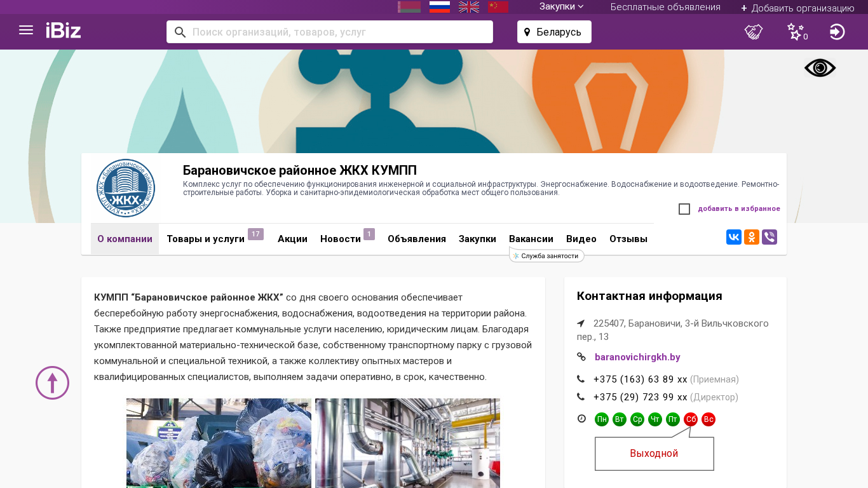Expand the Закупки dropdown
868x488 pixels.
click(x=562, y=6)
